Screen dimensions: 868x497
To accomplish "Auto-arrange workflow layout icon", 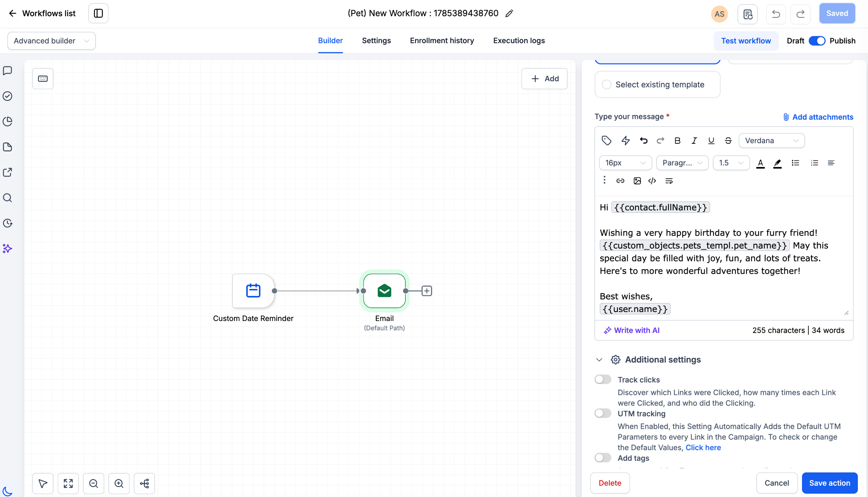I will [x=145, y=483].
